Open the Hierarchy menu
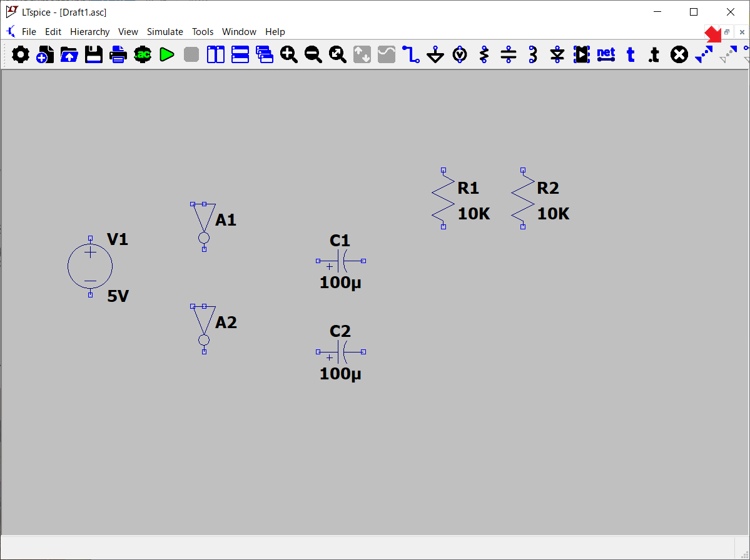Screen dimensions: 750x560 pyautogui.click(x=89, y=32)
